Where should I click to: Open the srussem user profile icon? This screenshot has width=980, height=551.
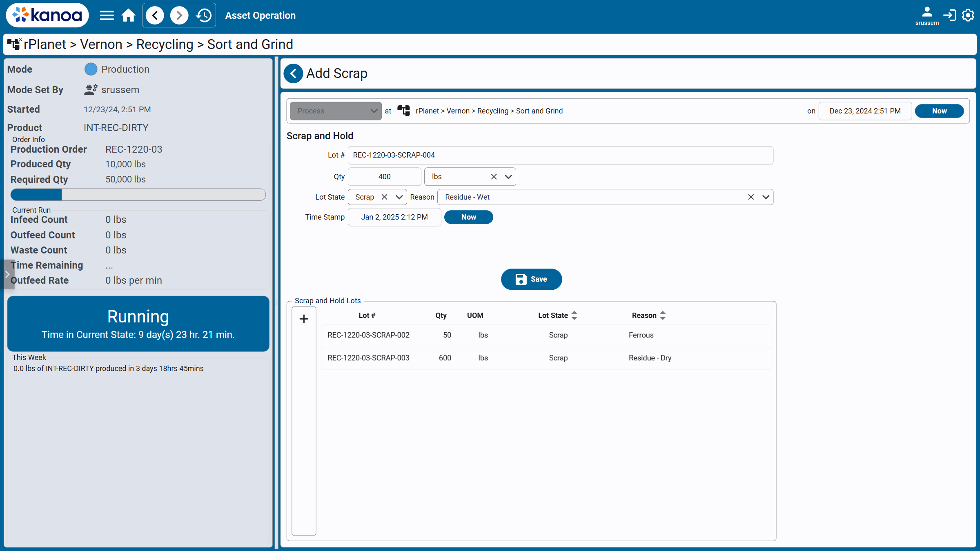point(927,16)
